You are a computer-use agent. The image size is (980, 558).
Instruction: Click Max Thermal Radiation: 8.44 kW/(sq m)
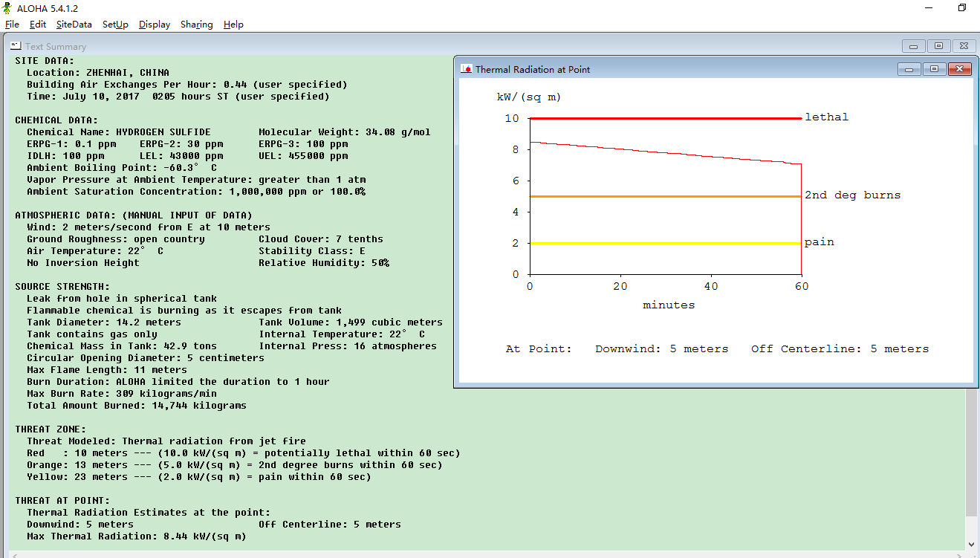137,536
